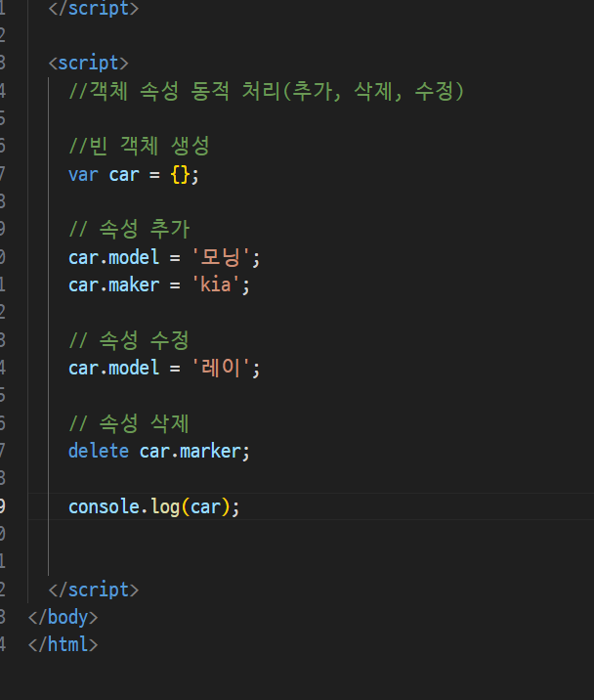Click the line var car = {};
Screen dimensions: 594x700
(134, 174)
